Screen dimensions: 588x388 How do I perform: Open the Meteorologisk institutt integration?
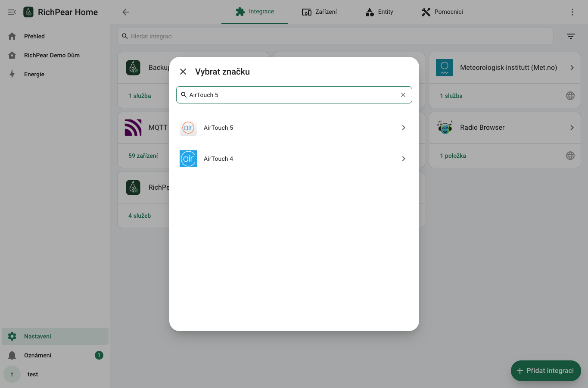[x=505, y=68]
